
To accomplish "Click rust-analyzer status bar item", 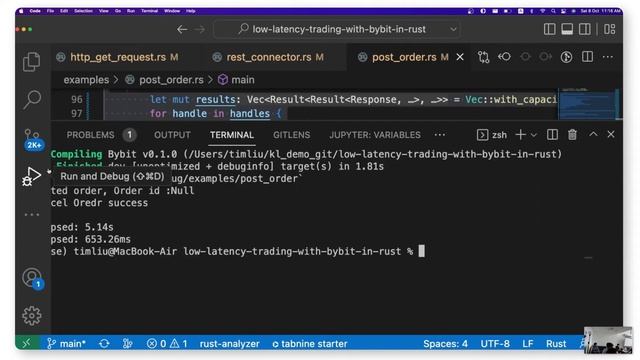I will (x=229, y=344).
